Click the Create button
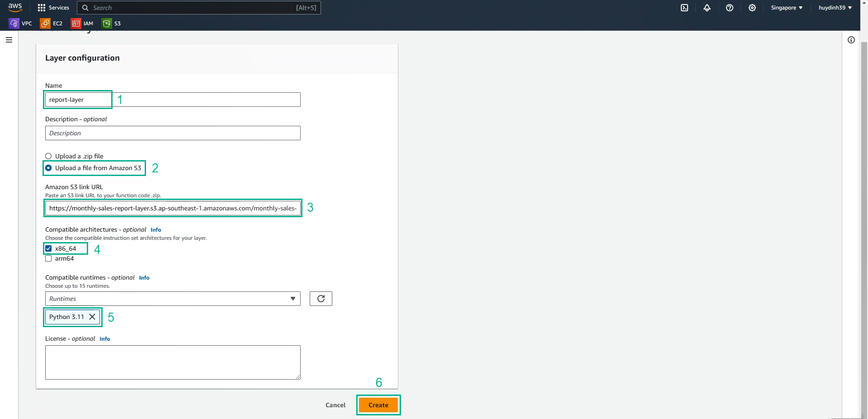868x419 pixels. click(378, 405)
